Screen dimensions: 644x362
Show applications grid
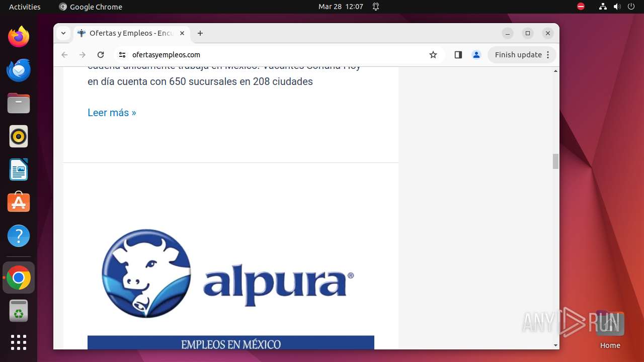click(19, 342)
